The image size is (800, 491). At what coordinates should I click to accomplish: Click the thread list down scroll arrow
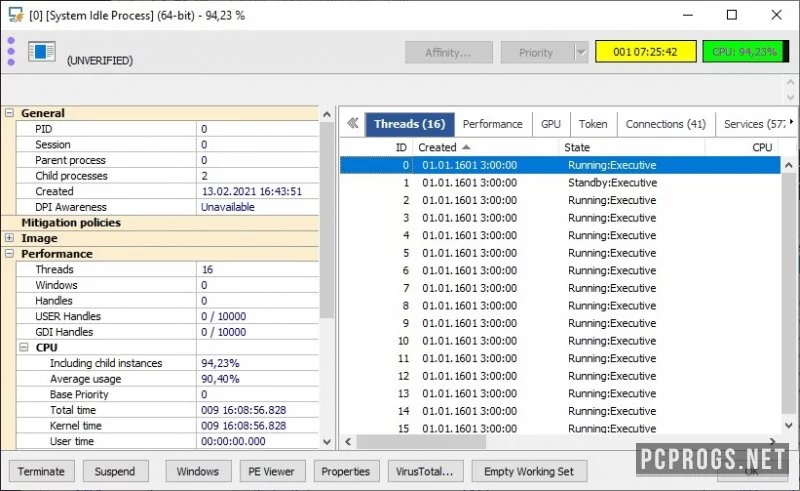pos(789,425)
